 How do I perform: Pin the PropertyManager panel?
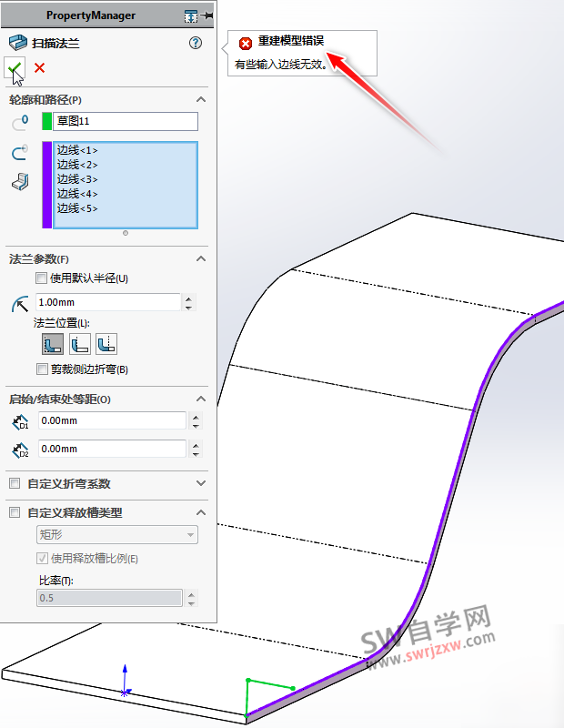(x=208, y=15)
